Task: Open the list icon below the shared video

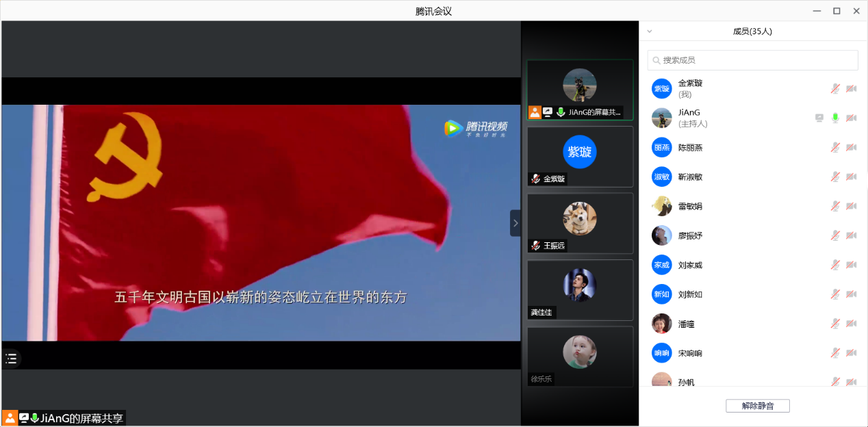Action: [11, 358]
